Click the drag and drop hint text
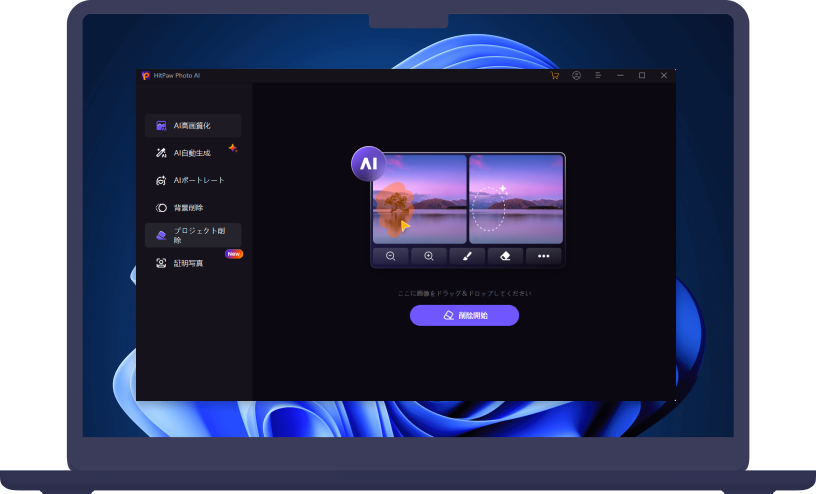The height and width of the screenshot is (494, 816). click(464, 294)
